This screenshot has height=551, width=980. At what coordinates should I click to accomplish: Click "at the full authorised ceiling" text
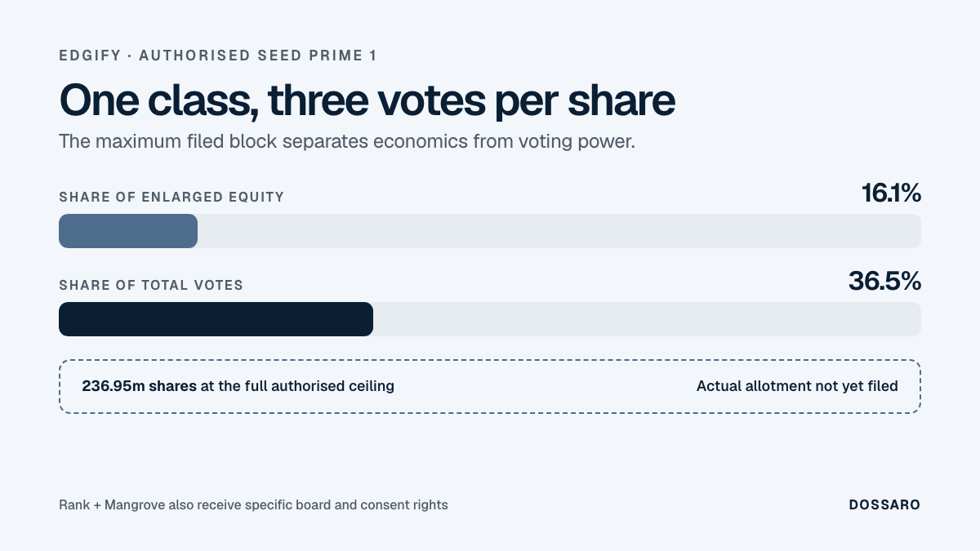click(297, 386)
